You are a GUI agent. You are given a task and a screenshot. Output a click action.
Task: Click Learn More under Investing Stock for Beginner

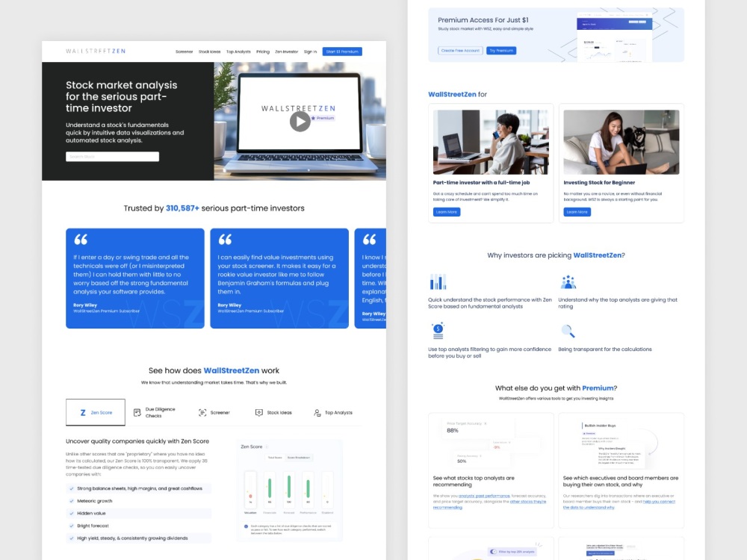click(577, 212)
